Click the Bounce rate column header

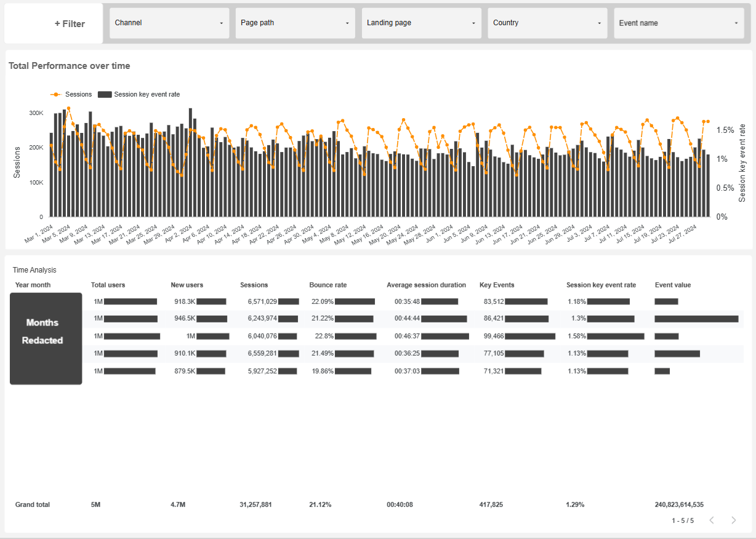click(327, 285)
